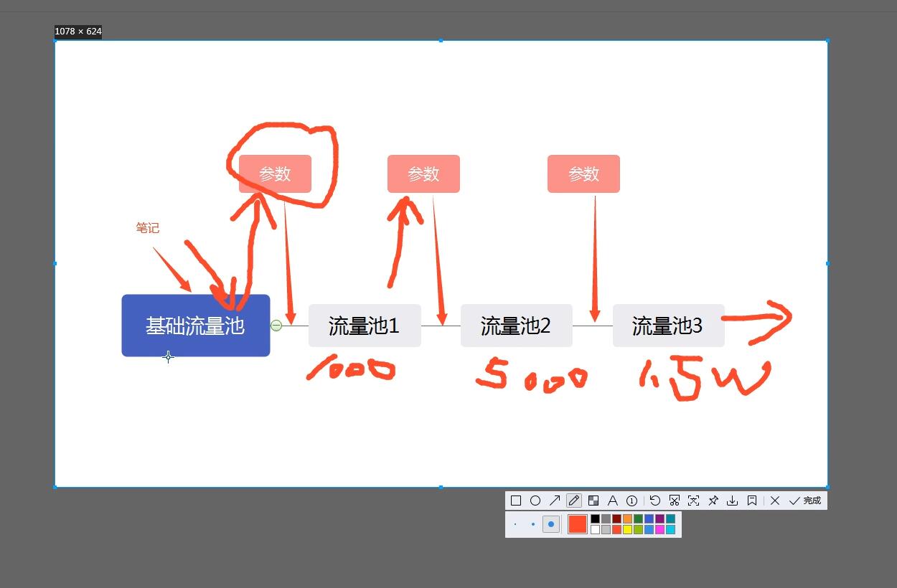The height and width of the screenshot is (588, 897).
Task: Select the ellipse drawing tool
Action: click(x=535, y=501)
